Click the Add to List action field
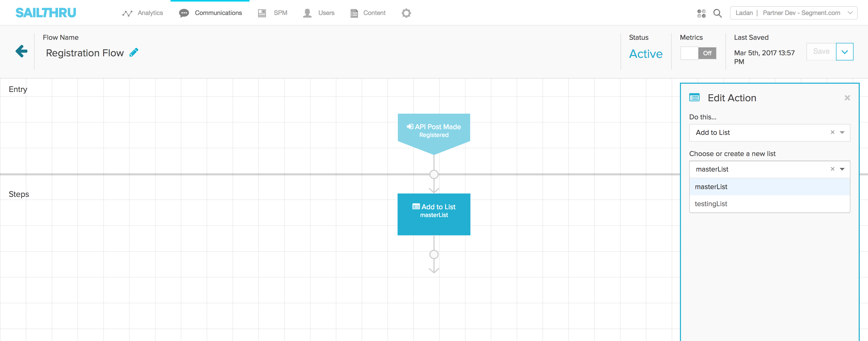The width and height of the screenshot is (868, 341). 770,133
